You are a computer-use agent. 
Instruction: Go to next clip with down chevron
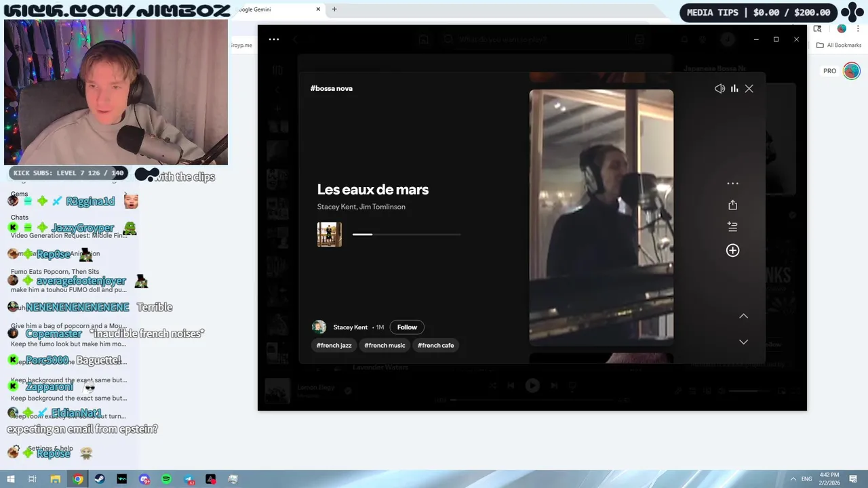[743, 342]
